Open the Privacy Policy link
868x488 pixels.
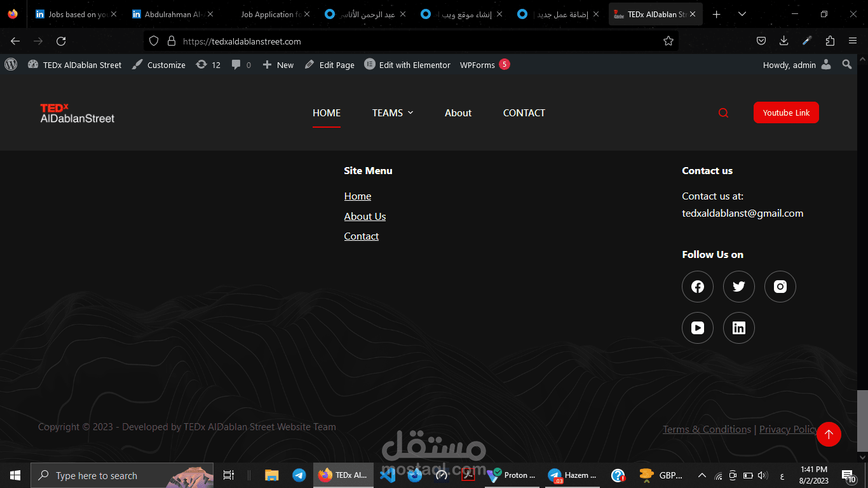coord(789,430)
